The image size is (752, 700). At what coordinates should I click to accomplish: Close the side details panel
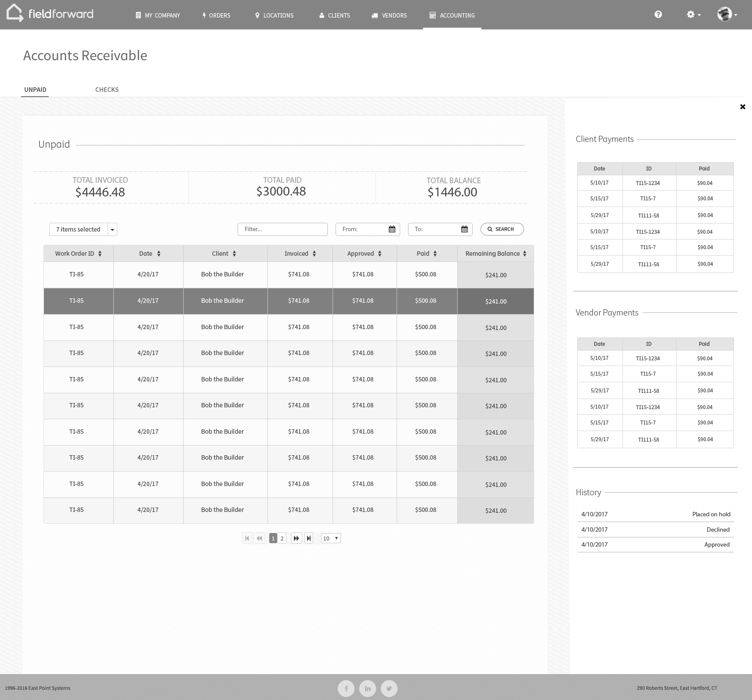[x=743, y=107]
